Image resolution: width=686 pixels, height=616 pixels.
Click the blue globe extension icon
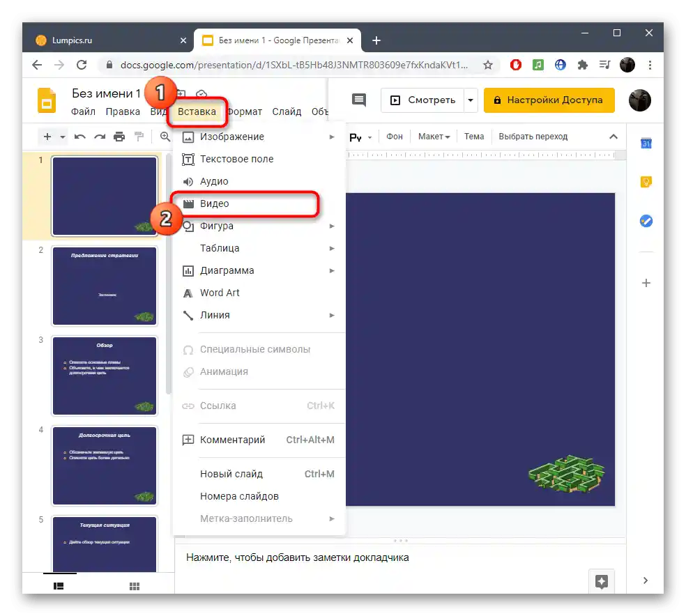click(x=560, y=65)
